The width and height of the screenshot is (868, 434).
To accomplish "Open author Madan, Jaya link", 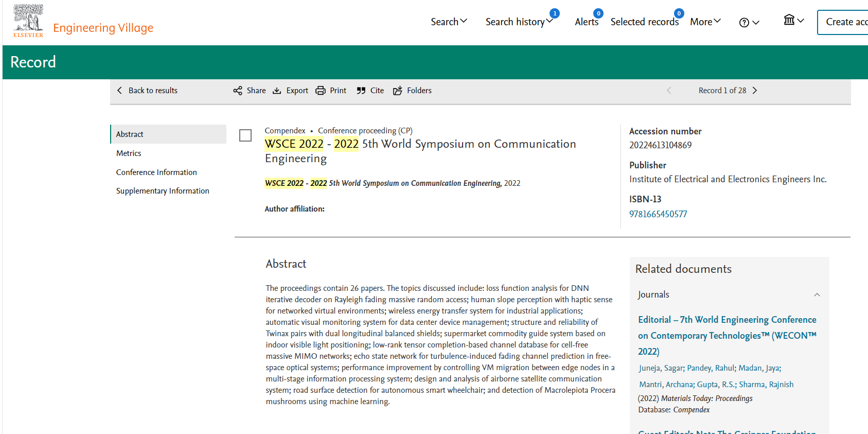I will click(x=759, y=368).
